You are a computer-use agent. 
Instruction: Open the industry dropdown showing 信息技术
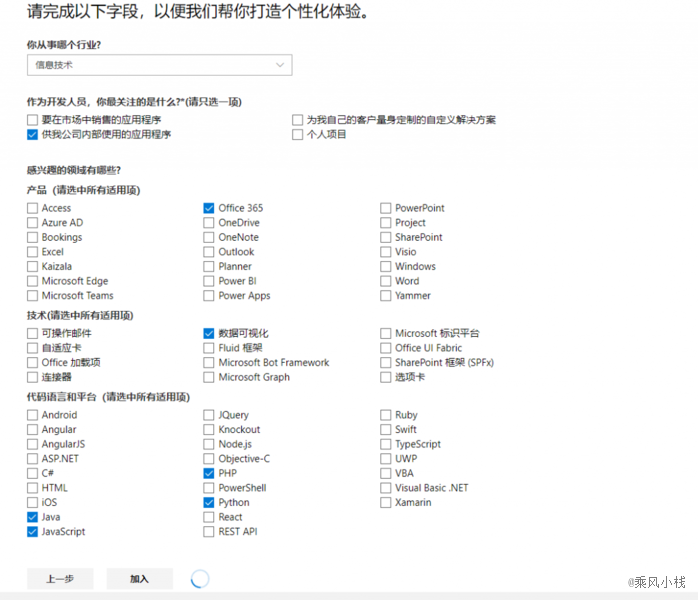[x=159, y=65]
